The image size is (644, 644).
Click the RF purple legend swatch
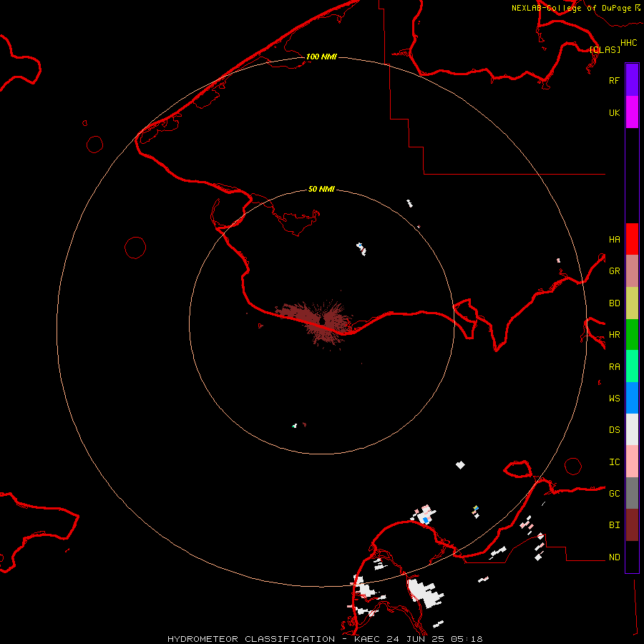coord(632,80)
